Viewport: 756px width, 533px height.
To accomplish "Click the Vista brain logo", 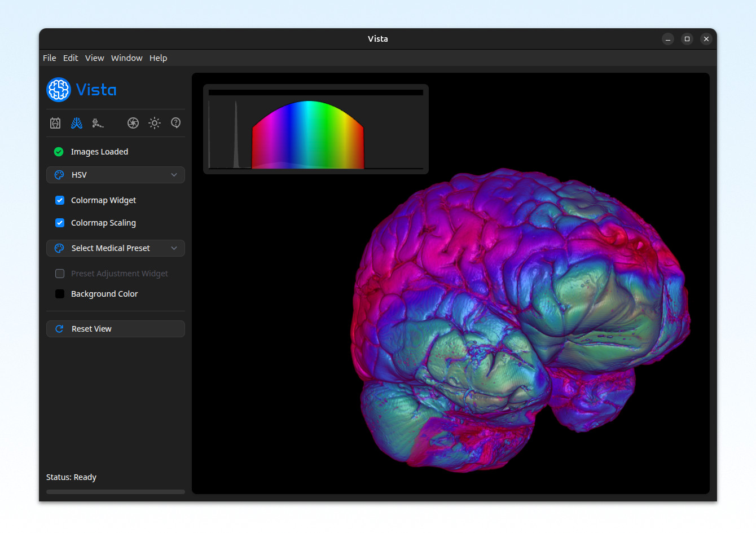I will [59, 90].
